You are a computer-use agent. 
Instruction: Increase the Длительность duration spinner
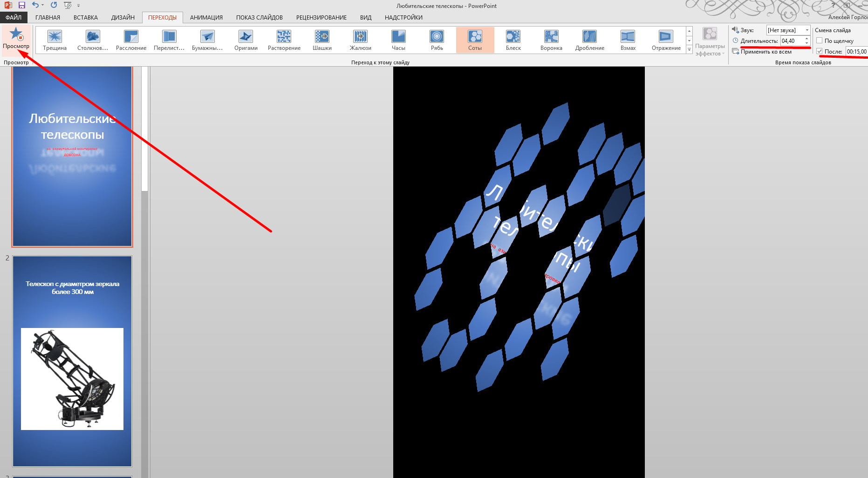(806, 39)
